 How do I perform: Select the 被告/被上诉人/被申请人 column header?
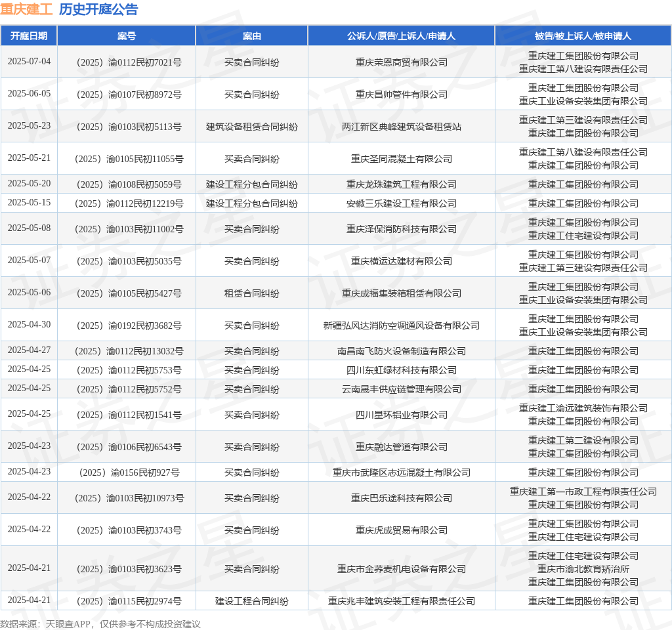(x=583, y=36)
